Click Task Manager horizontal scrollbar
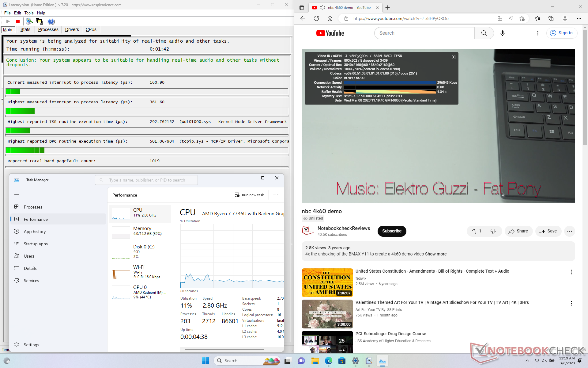Image resolution: width=588 pixels, height=368 pixels. click(x=224, y=349)
